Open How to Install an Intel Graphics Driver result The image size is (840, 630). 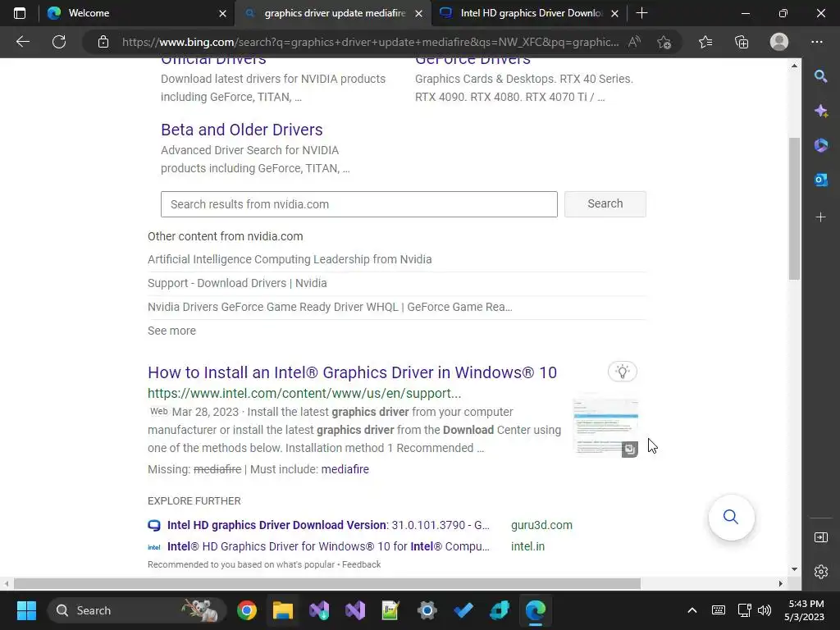(352, 372)
